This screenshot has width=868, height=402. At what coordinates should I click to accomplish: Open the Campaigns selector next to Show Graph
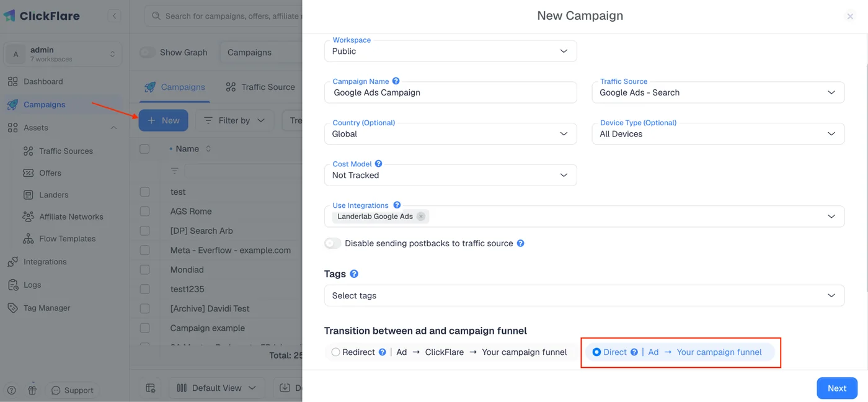point(260,52)
